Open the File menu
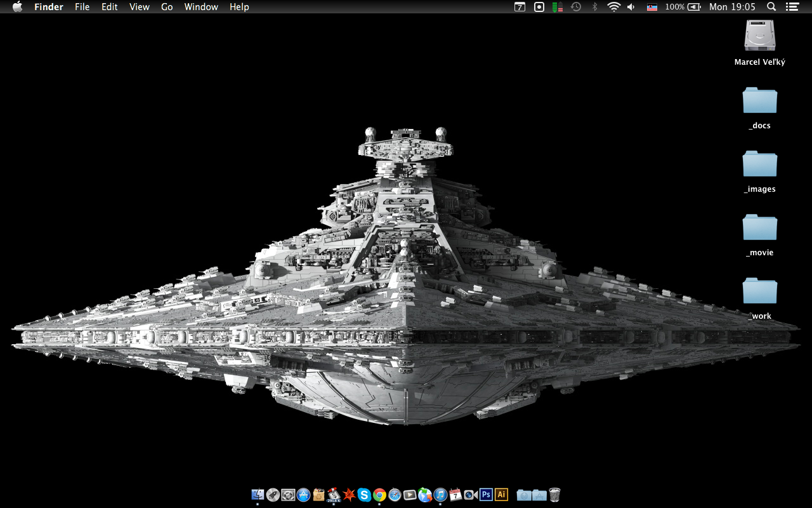812x508 pixels. coord(82,7)
